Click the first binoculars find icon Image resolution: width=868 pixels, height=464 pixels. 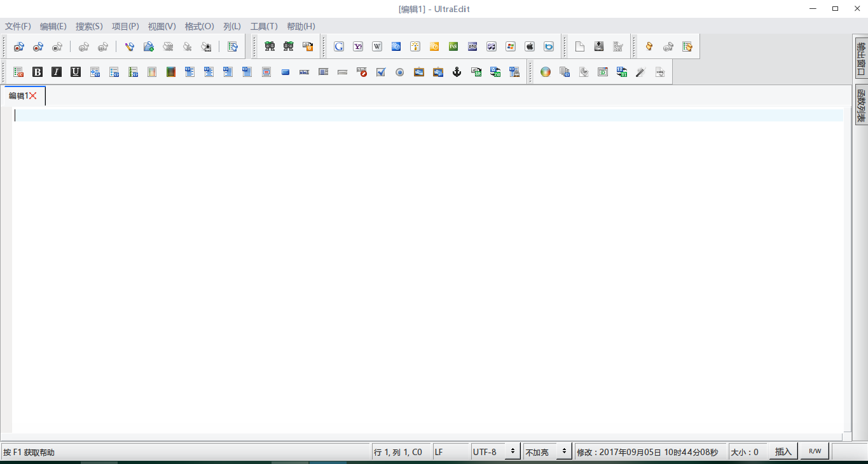pos(270,46)
